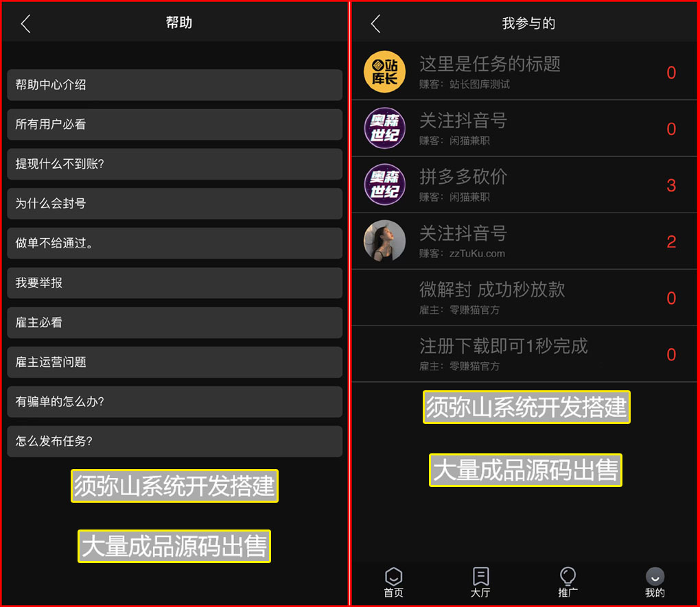Open 我要举报 help topic

174,283
